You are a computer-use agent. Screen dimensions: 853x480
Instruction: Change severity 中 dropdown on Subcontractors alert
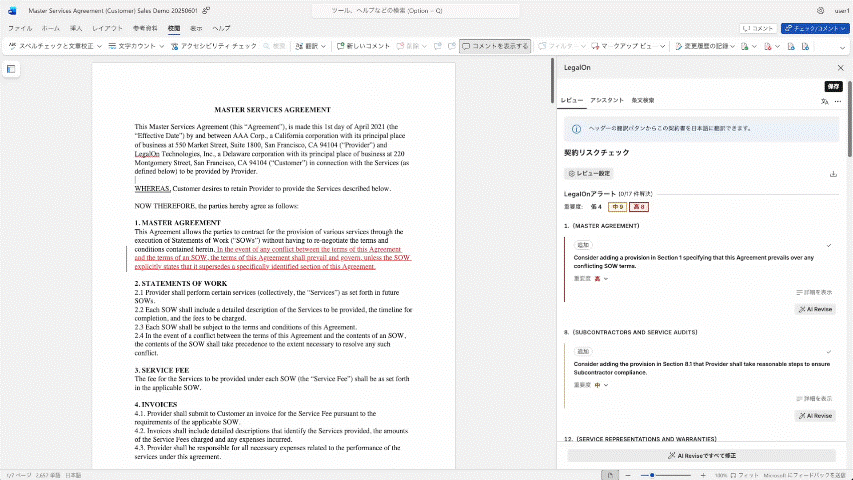point(601,385)
